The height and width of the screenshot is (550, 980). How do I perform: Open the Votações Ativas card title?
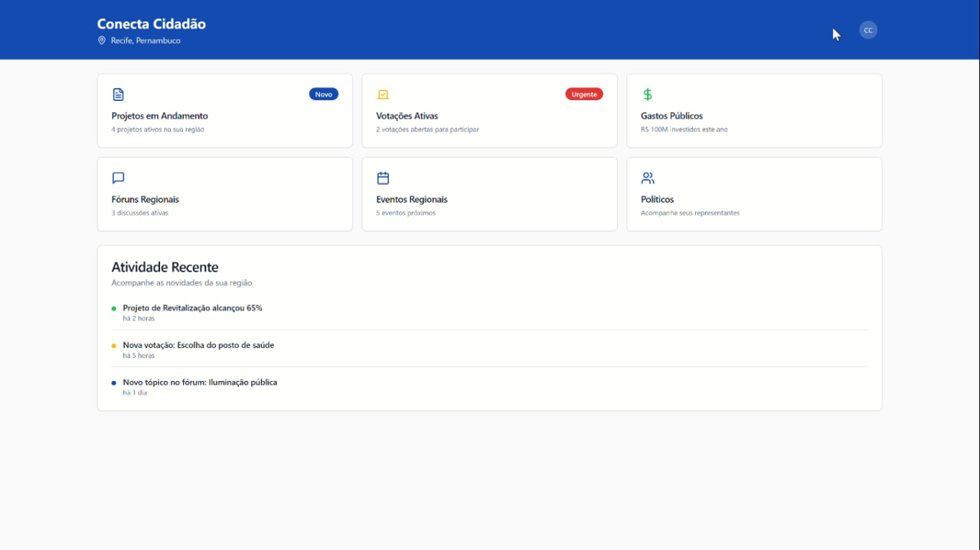407,116
